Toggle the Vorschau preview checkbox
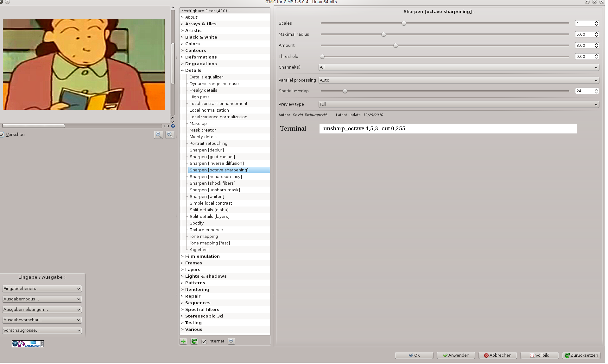The image size is (608, 364). pyautogui.click(x=2, y=135)
